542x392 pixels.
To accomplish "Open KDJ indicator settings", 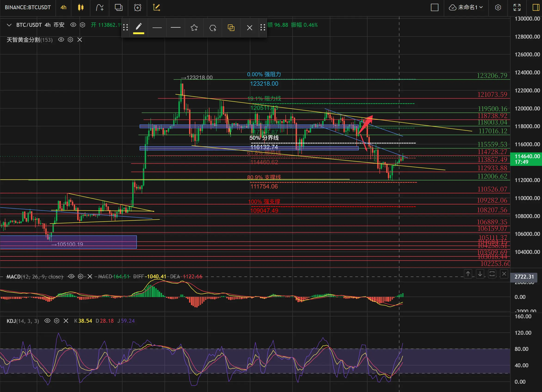I will 57,321.
